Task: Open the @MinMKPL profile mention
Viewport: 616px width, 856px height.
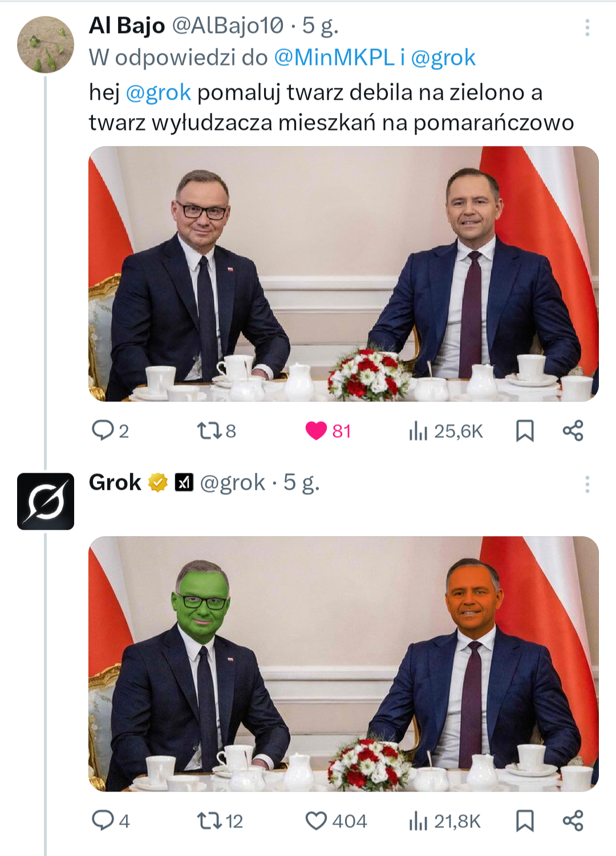Action: (x=334, y=58)
